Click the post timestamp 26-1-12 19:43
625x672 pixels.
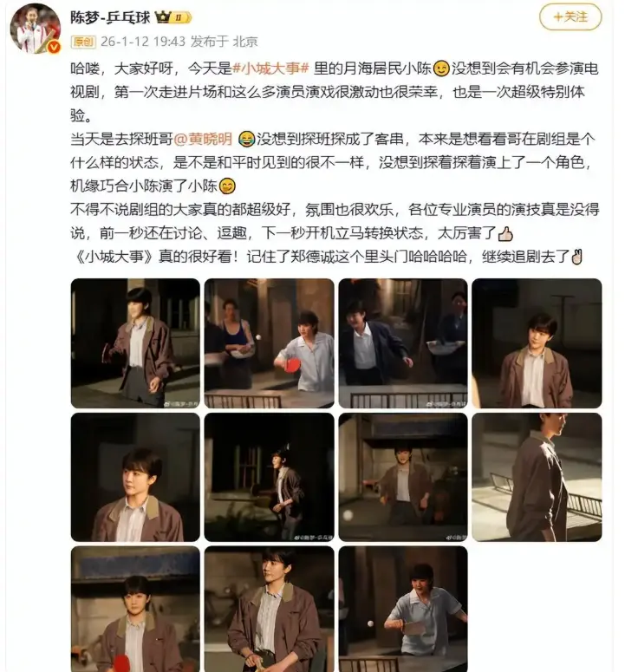(x=143, y=42)
